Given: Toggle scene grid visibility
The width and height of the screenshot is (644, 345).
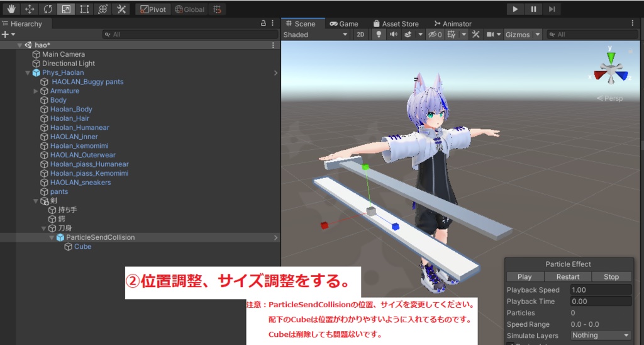Looking at the screenshot, I should click(x=452, y=35).
